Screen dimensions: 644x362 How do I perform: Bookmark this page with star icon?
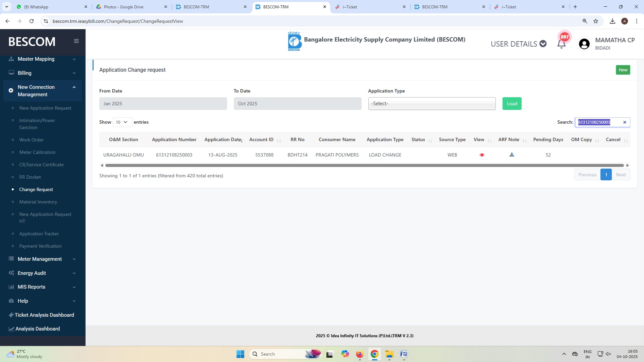click(x=596, y=21)
